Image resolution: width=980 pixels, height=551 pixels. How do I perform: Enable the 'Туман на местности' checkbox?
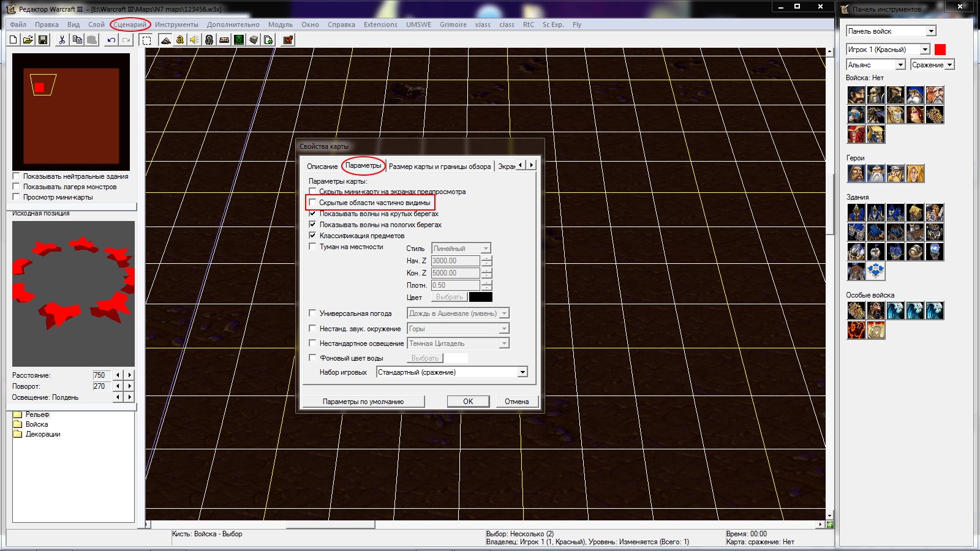[312, 247]
